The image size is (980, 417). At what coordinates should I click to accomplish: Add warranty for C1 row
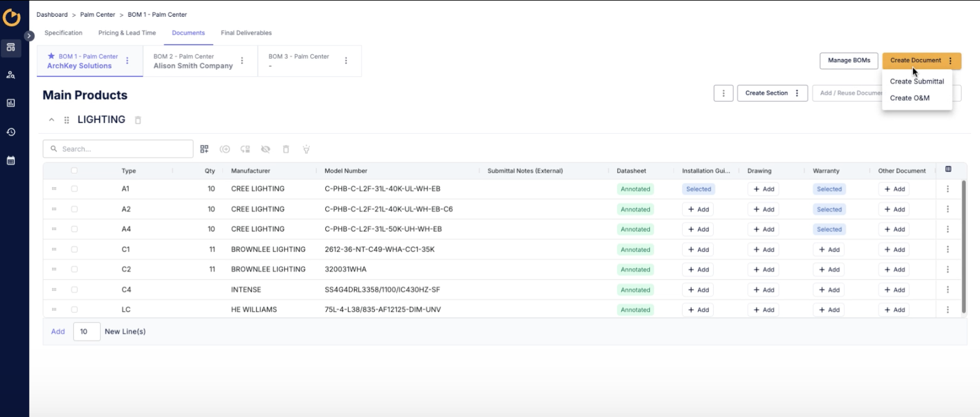[828, 250]
